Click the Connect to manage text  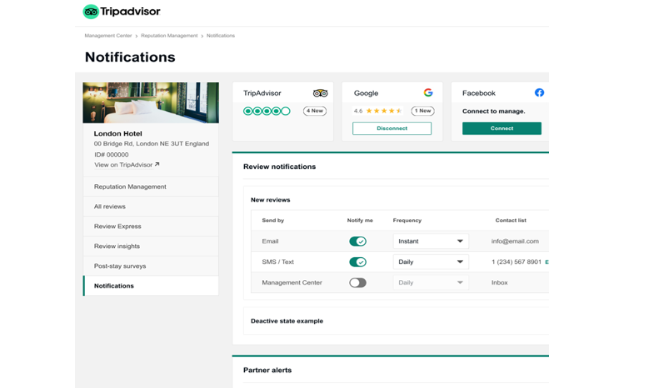tap(494, 111)
